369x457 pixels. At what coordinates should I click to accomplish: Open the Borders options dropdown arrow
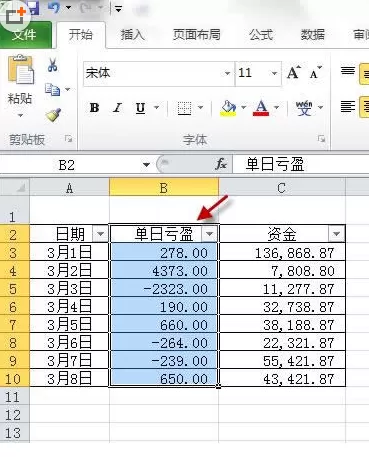pyautogui.click(x=200, y=107)
